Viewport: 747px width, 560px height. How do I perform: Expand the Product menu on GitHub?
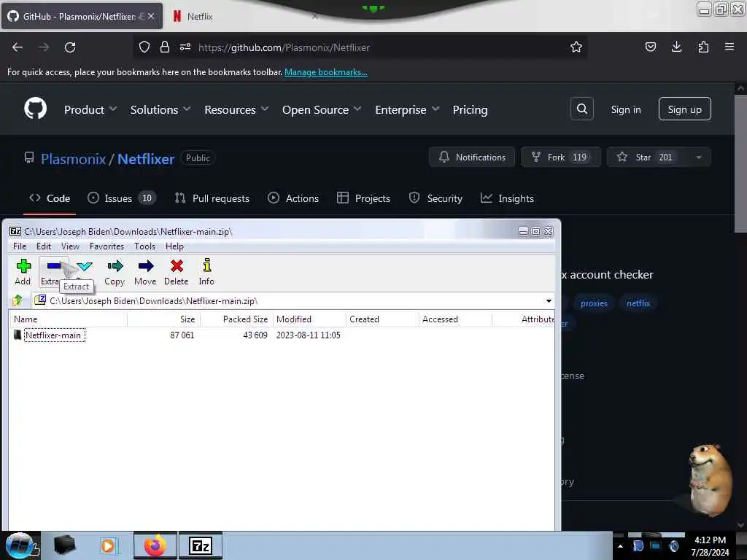coord(90,110)
